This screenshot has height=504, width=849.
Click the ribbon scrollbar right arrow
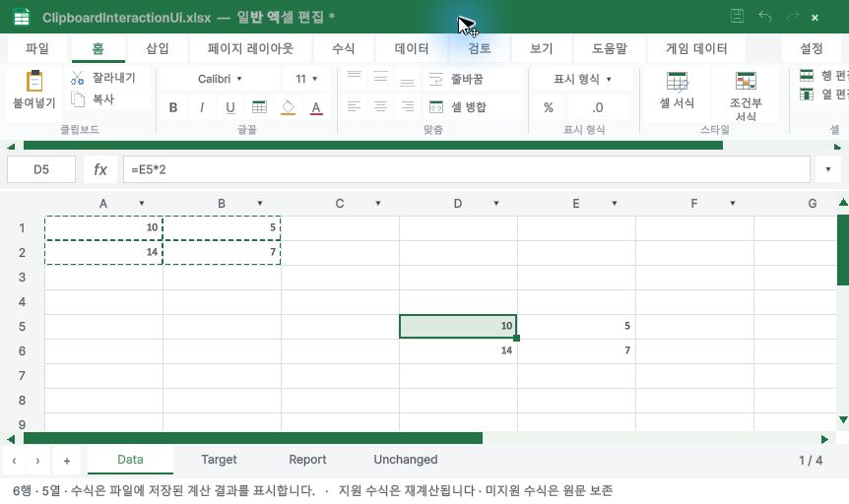point(837,146)
